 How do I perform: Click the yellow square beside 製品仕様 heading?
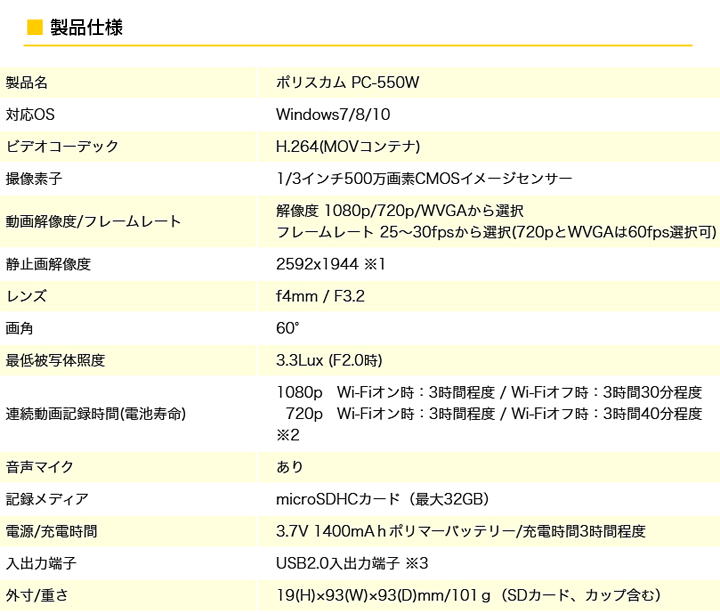pos(34,27)
